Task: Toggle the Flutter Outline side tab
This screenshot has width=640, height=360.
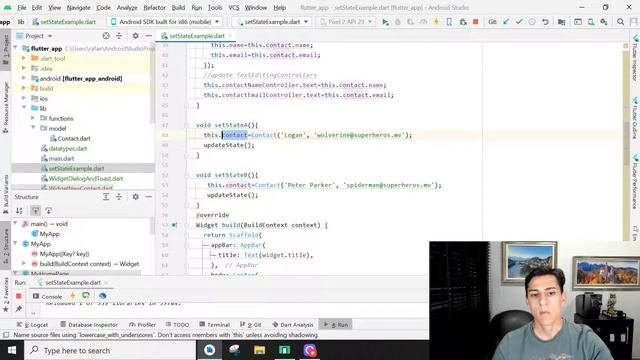Action: tap(635, 118)
